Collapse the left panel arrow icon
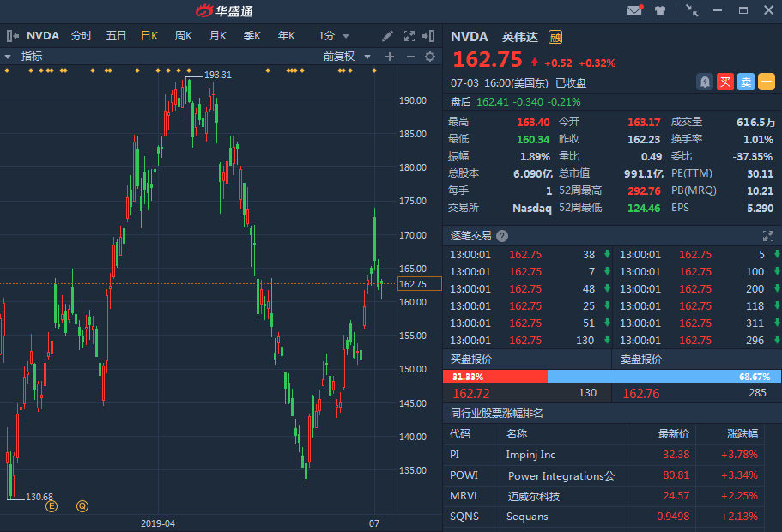 coord(13,36)
